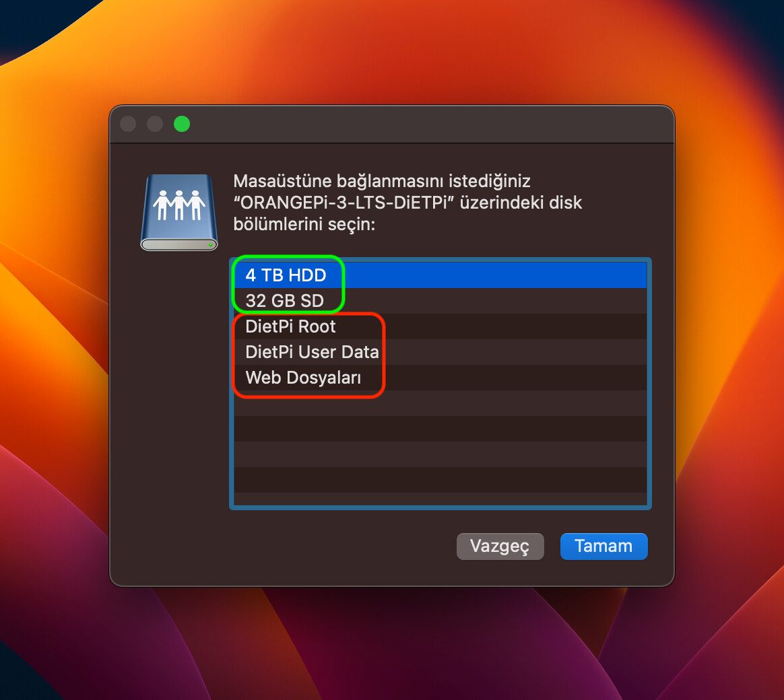Click the green zoom window button
Viewport: 784px width, 700px height.
(181, 124)
